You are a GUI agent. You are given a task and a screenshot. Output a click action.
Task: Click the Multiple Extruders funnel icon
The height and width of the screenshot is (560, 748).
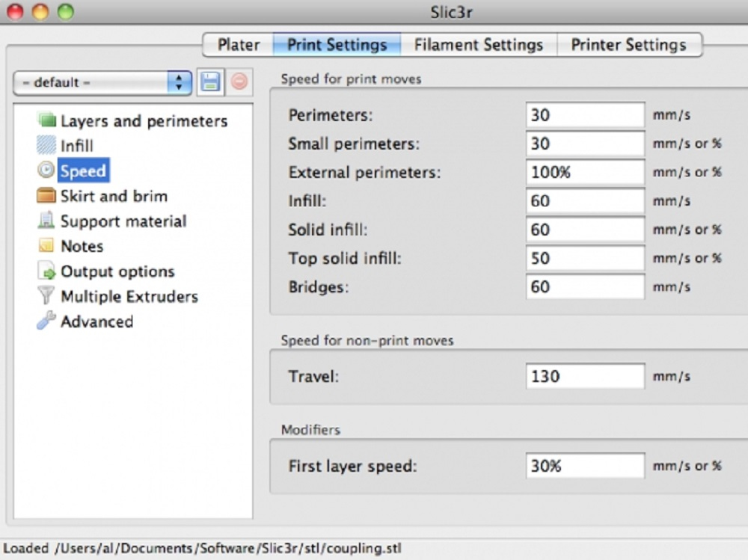tap(46, 296)
